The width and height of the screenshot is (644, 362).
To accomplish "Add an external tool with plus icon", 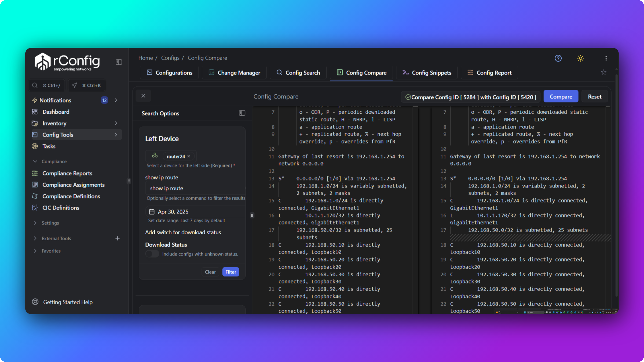I will [x=118, y=238].
